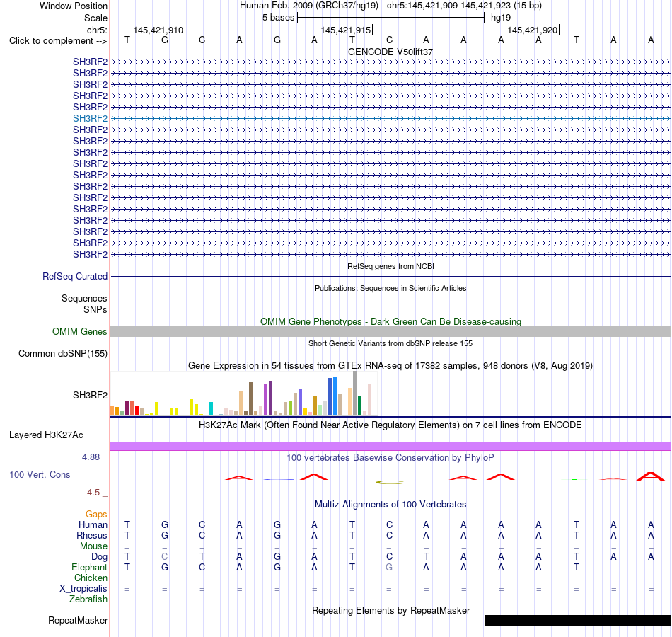Click tallest gray bar in GTEx chart

point(355,394)
